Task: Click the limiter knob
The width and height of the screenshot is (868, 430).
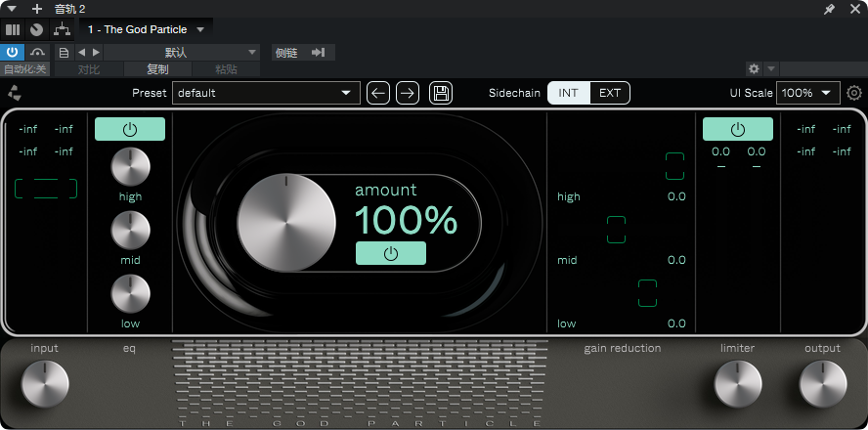Action: (738, 384)
